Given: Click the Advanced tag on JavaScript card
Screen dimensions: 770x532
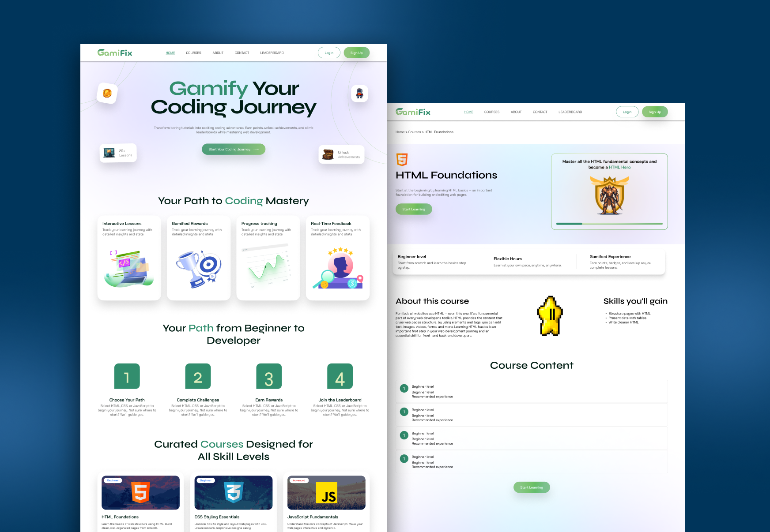Looking at the screenshot, I should (x=299, y=480).
